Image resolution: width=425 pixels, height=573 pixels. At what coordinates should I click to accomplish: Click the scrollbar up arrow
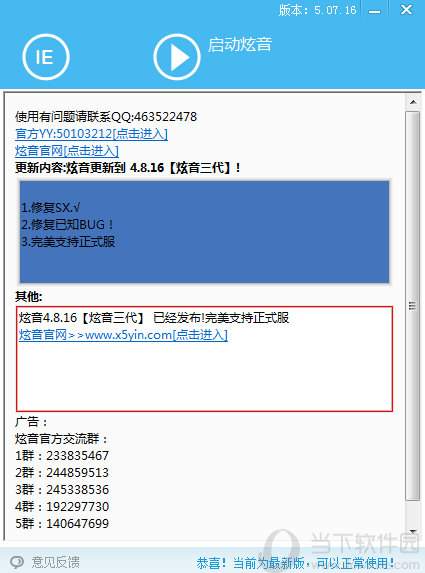413,102
